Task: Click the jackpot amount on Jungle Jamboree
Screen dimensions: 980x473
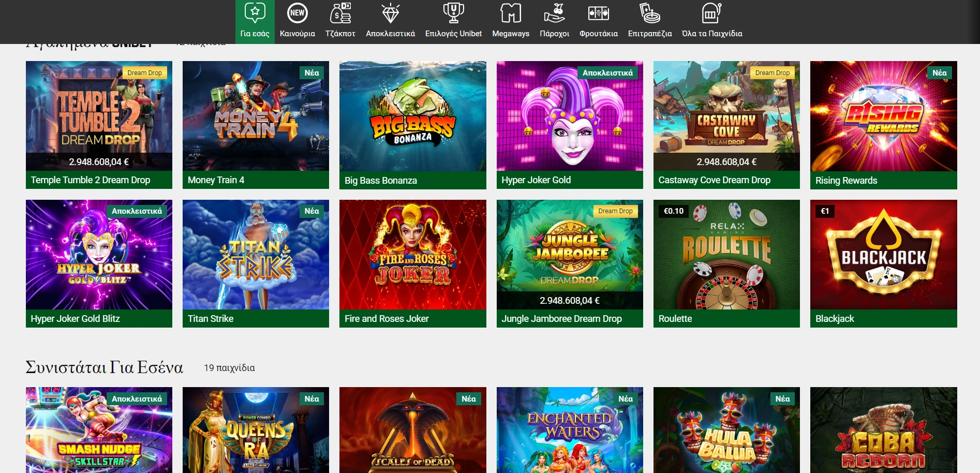Action: click(570, 301)
